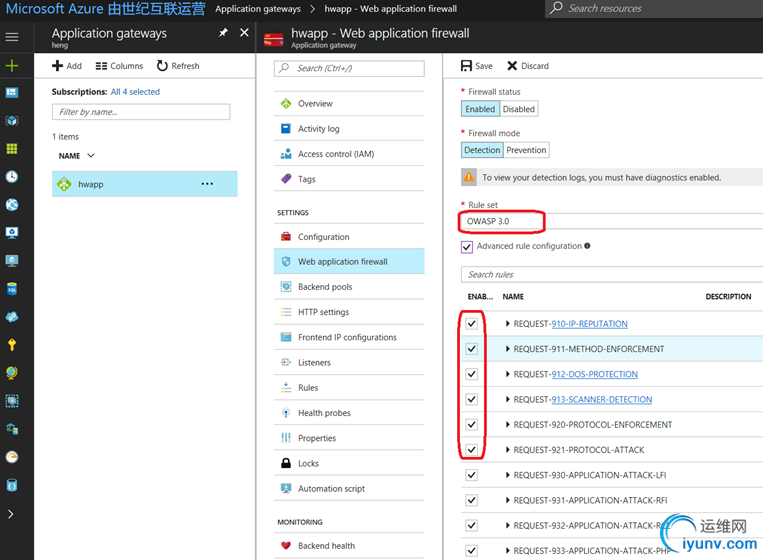Open the All resources grid icon

pyautogui.click(x=12, y=148)
